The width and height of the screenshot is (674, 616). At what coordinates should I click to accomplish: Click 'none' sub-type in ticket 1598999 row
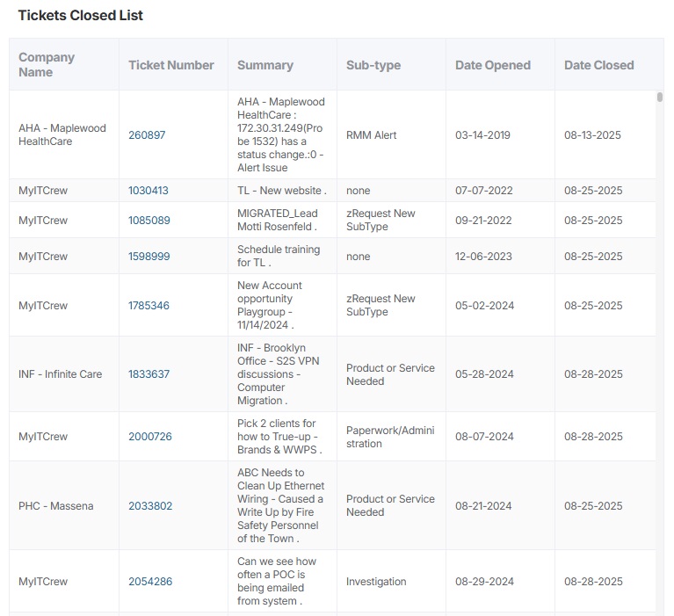(x=358, y=257)
